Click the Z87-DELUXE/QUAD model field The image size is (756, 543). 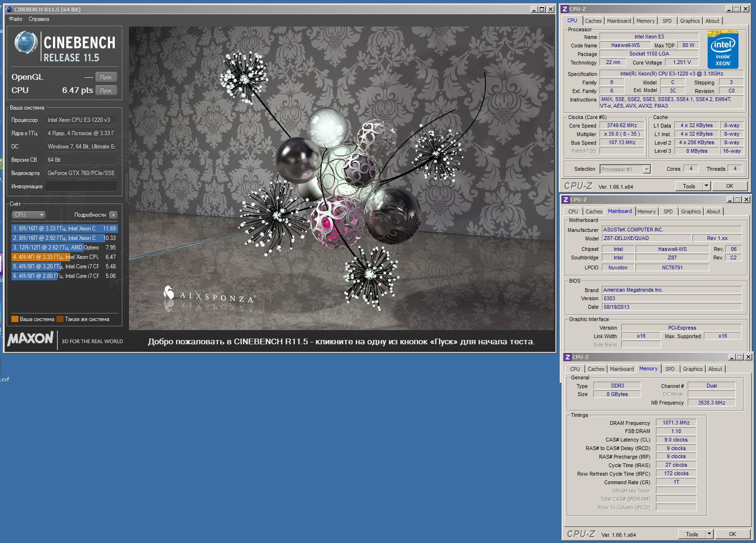coord(645,238)
